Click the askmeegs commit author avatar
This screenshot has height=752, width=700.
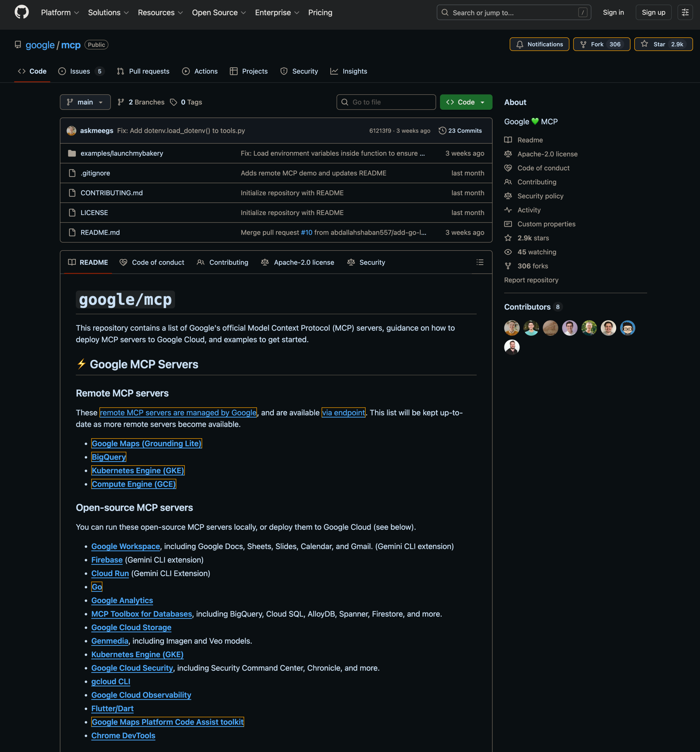click(x=71, y=130)
